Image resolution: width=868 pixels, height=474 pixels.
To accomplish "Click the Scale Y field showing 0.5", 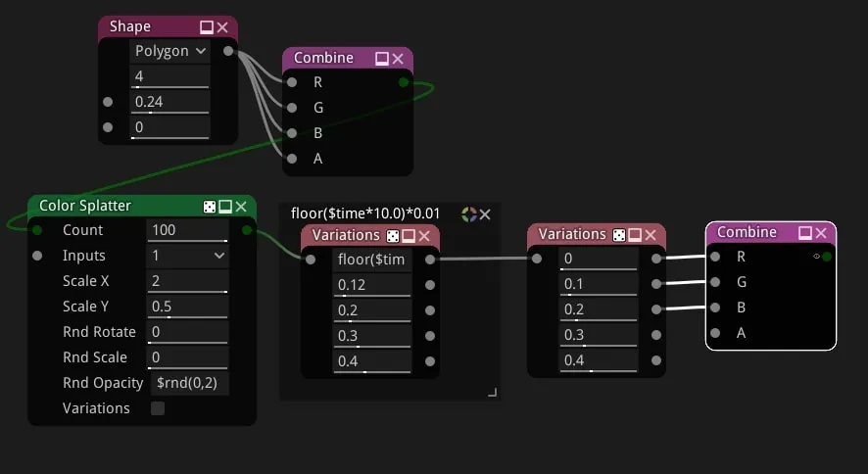I will coord(188,307).
